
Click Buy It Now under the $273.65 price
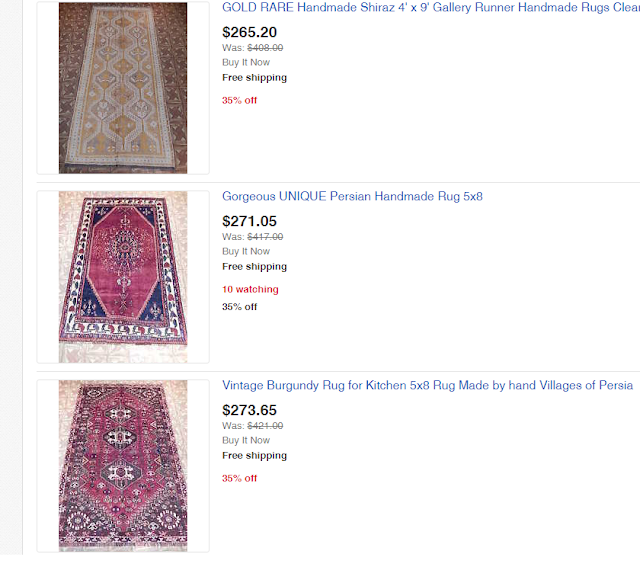pos(246,440)
